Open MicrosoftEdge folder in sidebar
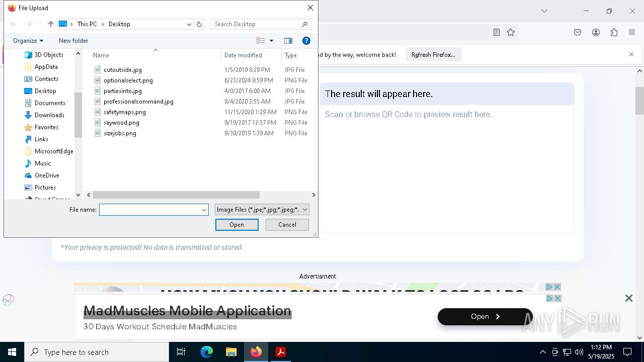The width and height of the screenshot is (644, 362). point(53,151)
